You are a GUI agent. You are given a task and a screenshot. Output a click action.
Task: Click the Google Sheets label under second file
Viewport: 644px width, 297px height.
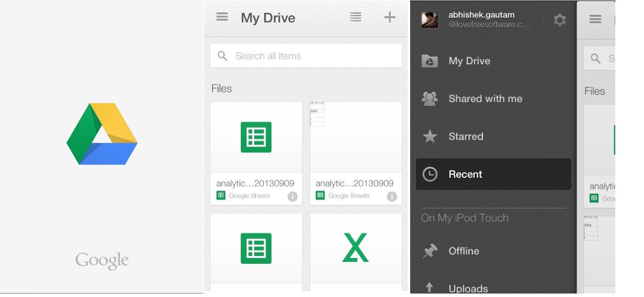(349, 196)
